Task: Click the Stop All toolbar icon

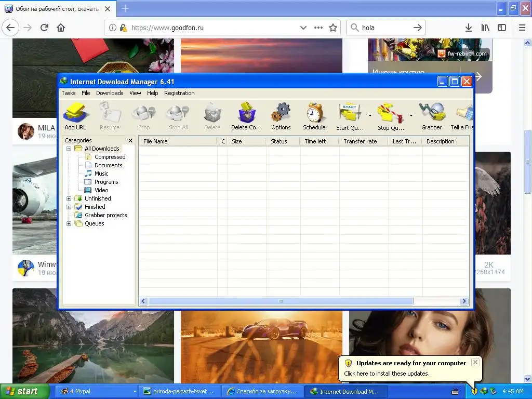Action: 178,116
